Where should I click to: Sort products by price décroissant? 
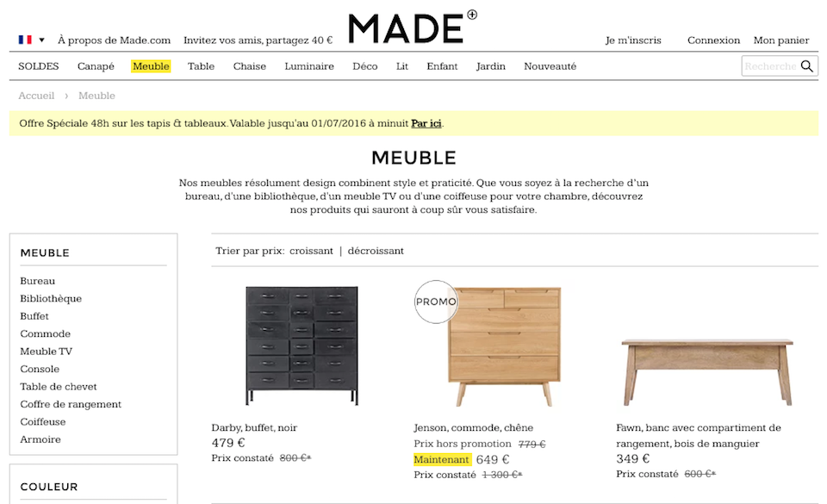tap(376, 251)
